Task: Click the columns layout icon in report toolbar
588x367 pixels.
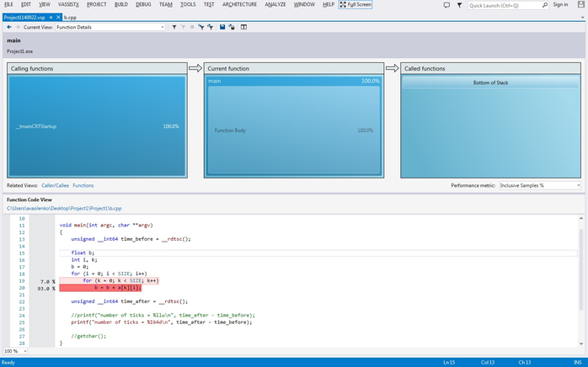Action: (244, 27)
